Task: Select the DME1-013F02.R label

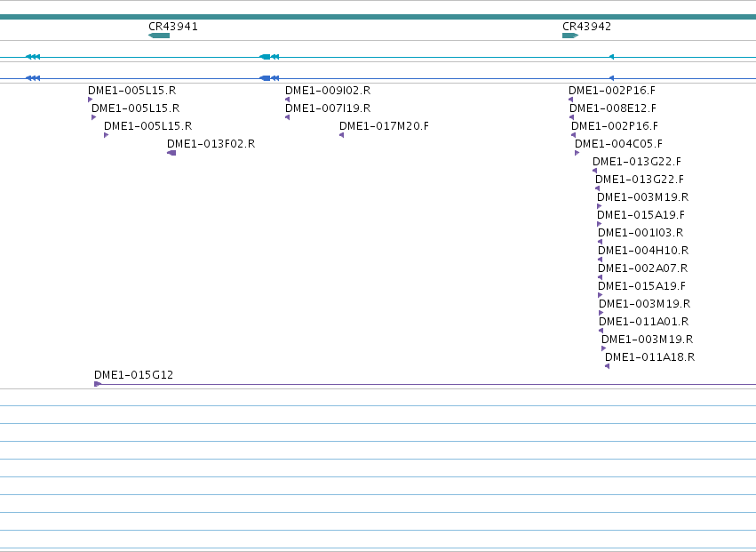Action: point(211,144)
